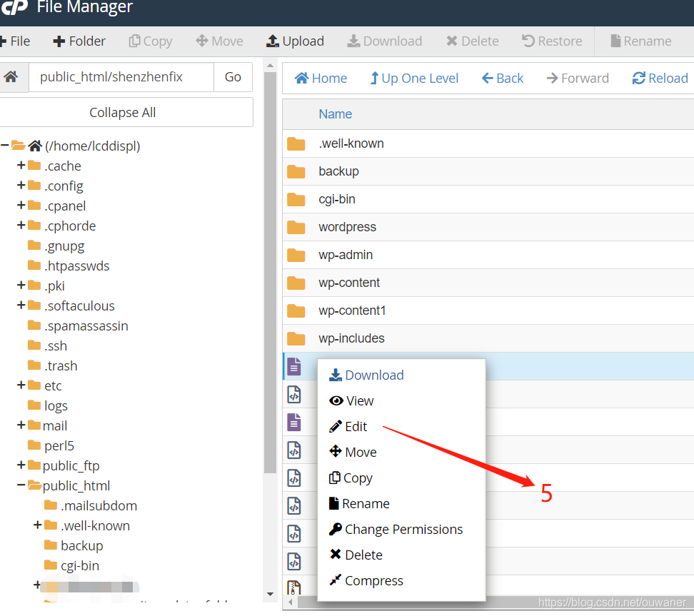Select the wp-content folder row
694x616 pixels.
point(488,283)
